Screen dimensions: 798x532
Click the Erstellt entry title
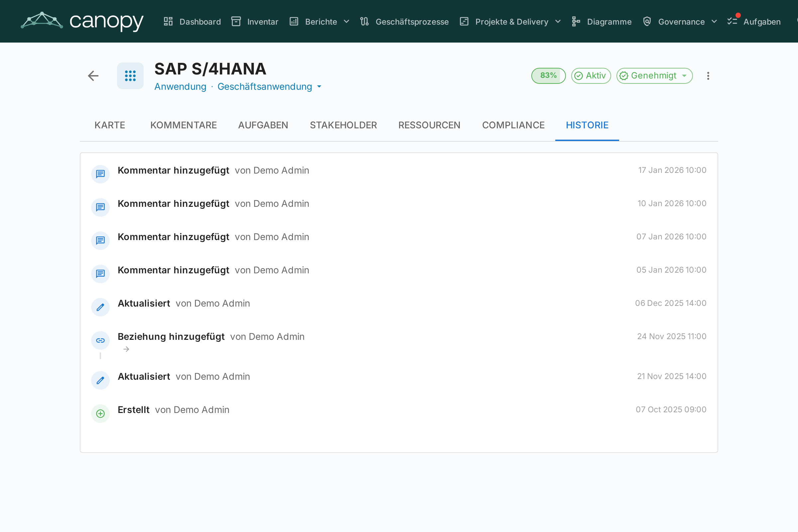coord(133,410)
